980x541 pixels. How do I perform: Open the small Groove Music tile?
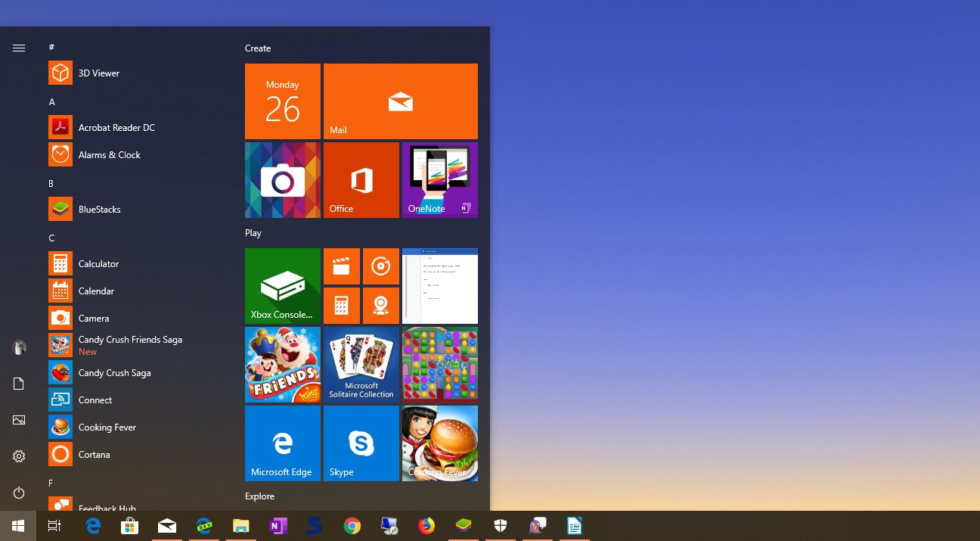tap(381, 266)
